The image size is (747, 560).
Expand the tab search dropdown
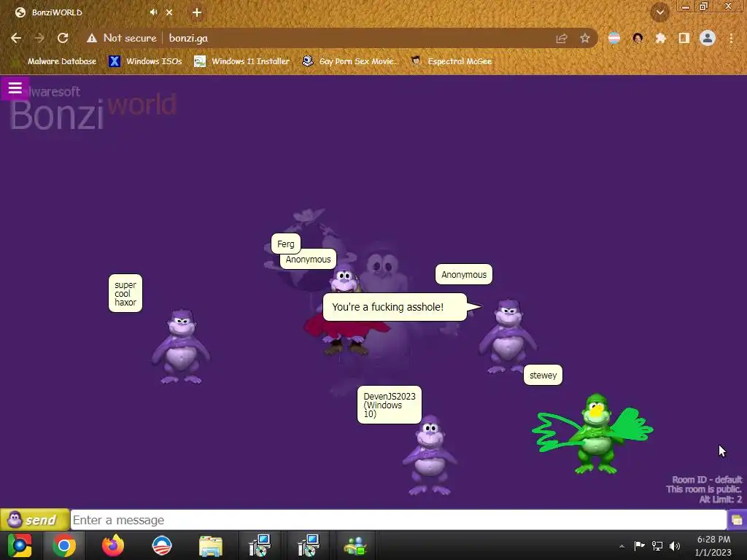660,12
